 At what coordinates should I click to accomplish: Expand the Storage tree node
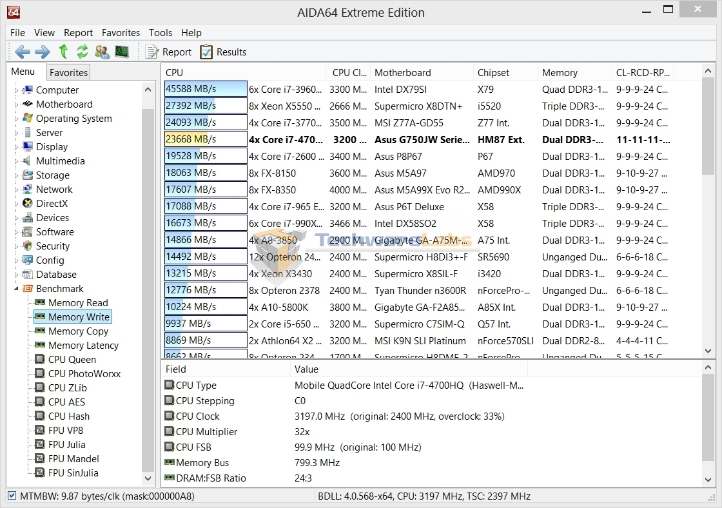click(16, 175)
